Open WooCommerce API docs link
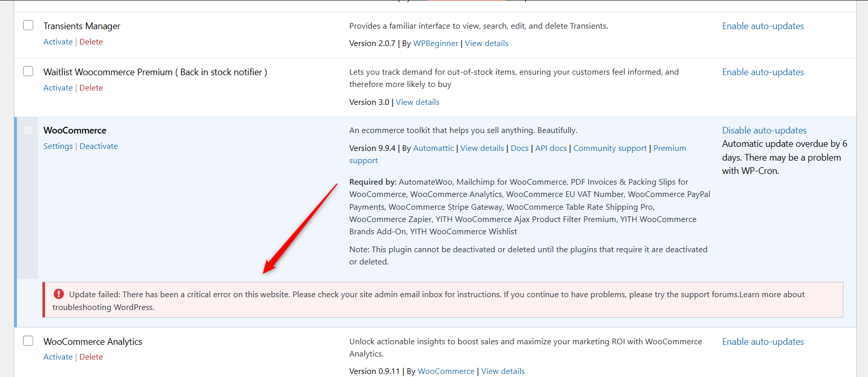The width and height of the screenshot is (868, 377). click(x=551, y=148)
